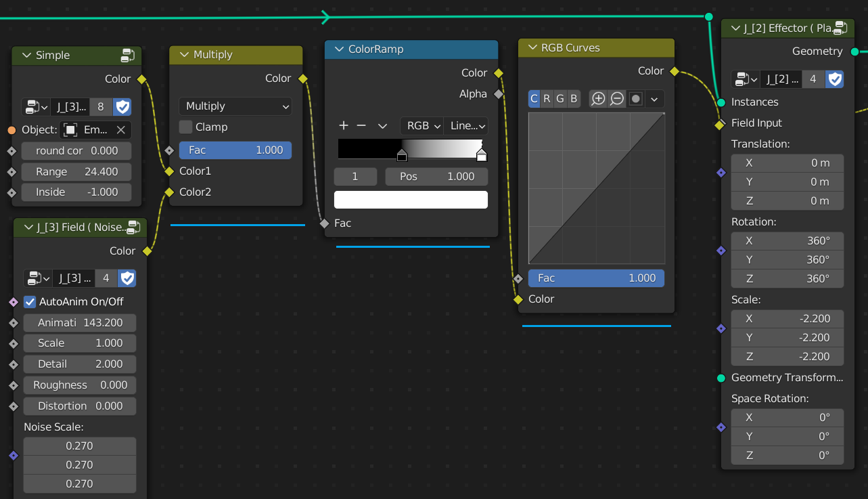Viewport: 868px width, 499px height.
Task: Toggle curve clipping options in RGB Curves
Action: [x=635, y=99]
